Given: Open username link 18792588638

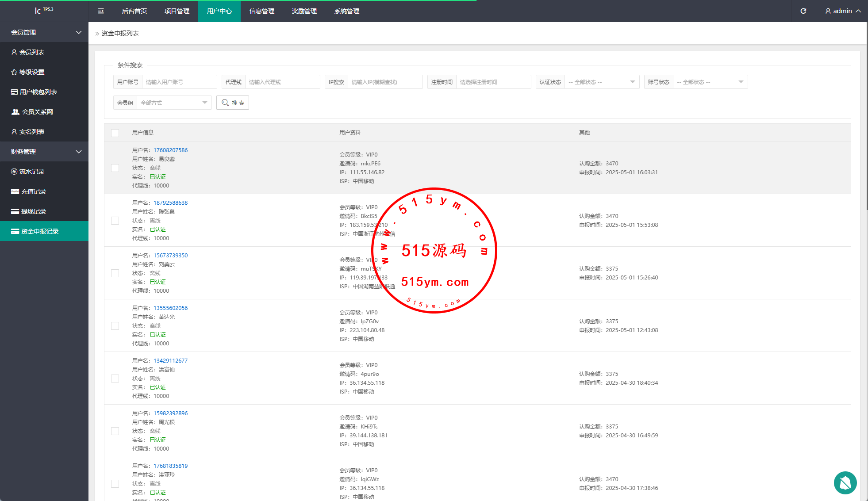Looking at the screenshot, I should click(x=170, y=203).
